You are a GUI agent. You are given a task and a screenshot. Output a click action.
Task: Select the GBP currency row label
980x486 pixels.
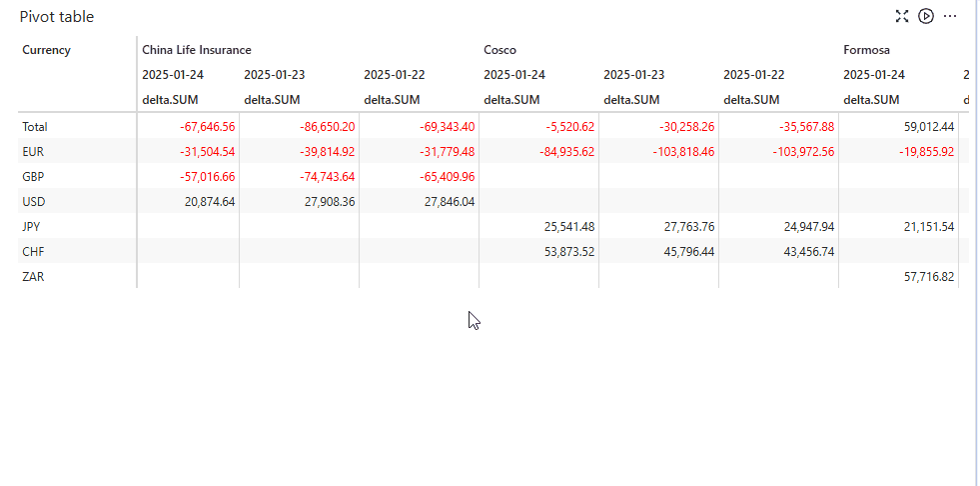[x=33, y=177]
